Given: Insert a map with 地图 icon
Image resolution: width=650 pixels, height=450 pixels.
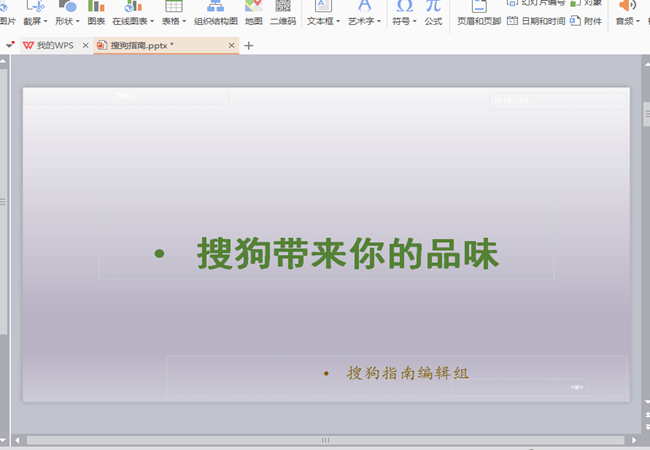Looking at the screenshot, I should [x=254, y=12].
